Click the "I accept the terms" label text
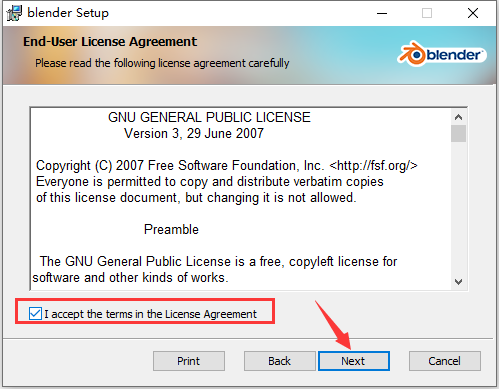This screenshot has height=389, width=499. 150,314
